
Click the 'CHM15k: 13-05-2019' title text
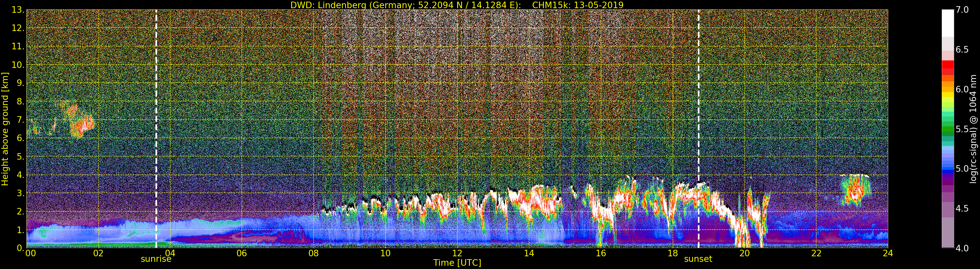click(x=577, y=5)
